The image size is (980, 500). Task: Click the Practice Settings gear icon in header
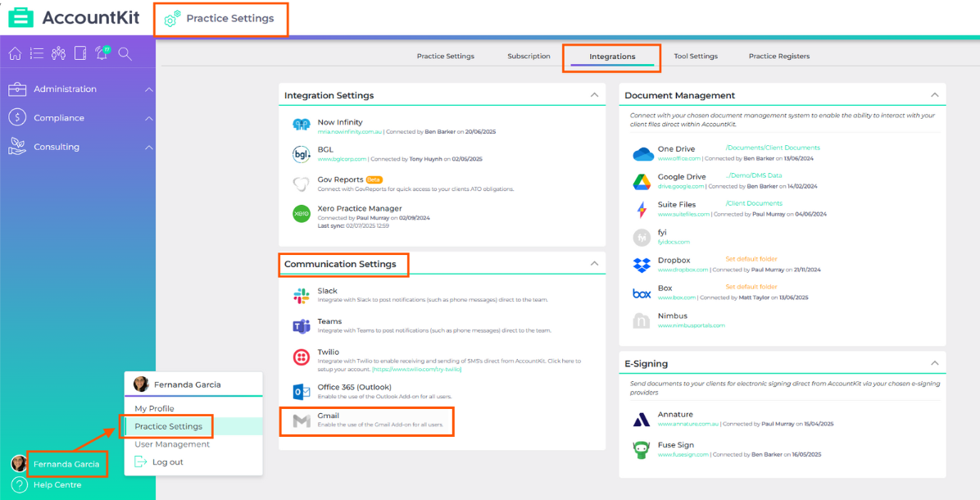point(172,19)
